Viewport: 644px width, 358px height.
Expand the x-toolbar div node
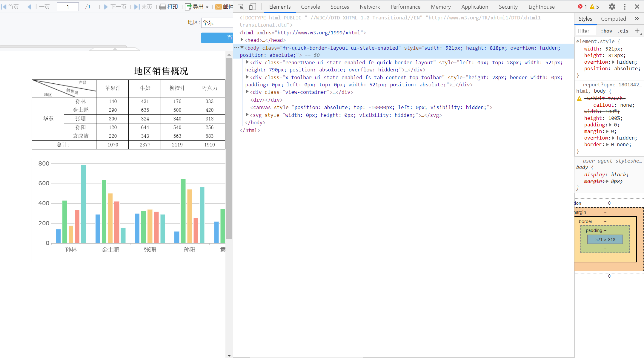(247, 77)
